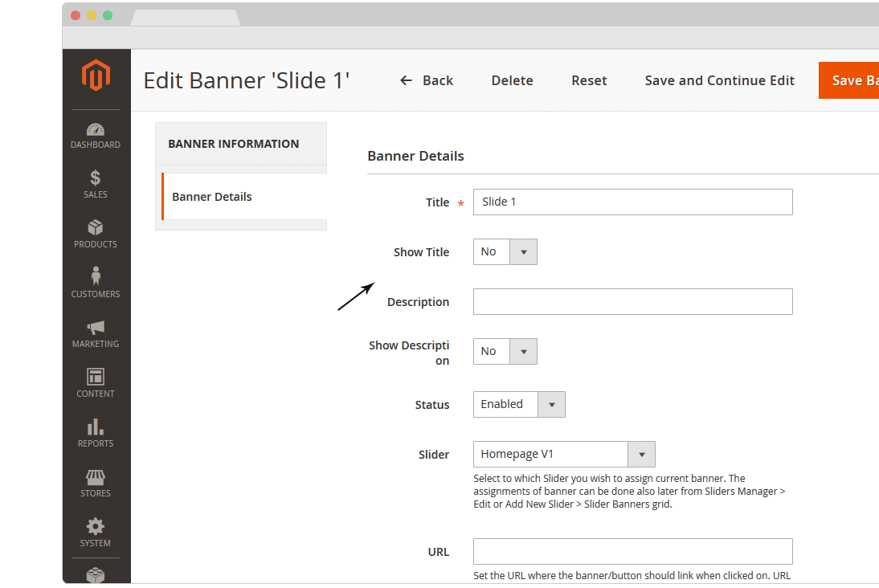Open the Dashboard sidebar icon
The image size is (879, 588).
point(96,130)
